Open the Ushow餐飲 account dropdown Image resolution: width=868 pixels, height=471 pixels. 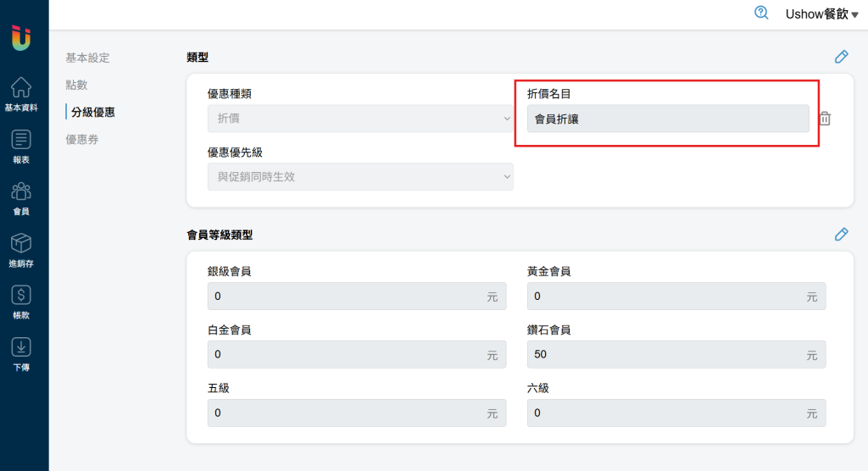[x=822, y=14]
